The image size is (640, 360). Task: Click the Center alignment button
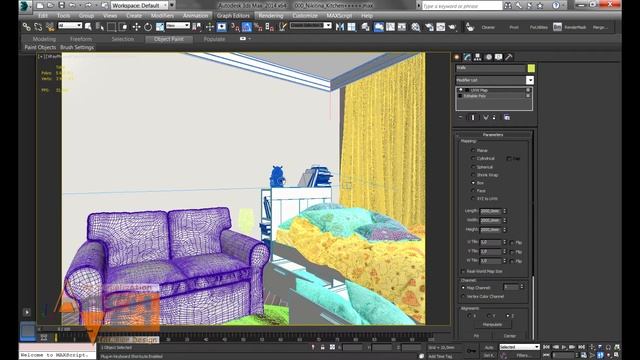pos(509,336)
